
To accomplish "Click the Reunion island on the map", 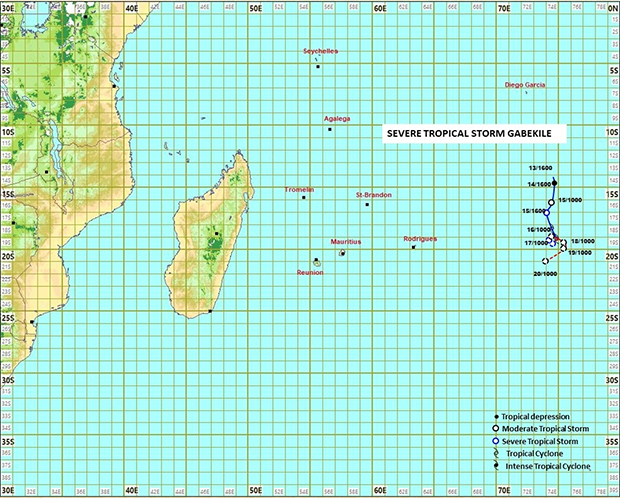I will [317, 262].
